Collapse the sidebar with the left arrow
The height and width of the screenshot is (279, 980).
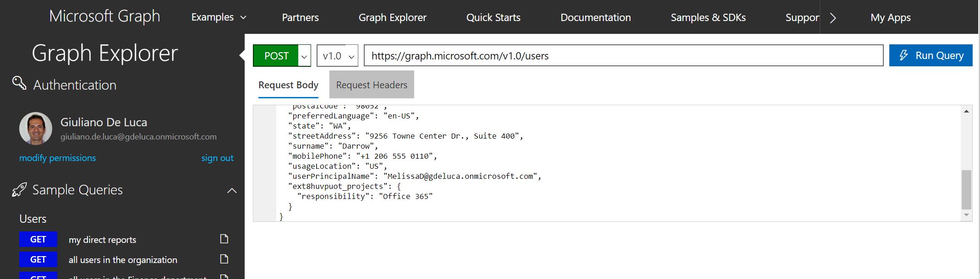242,55
